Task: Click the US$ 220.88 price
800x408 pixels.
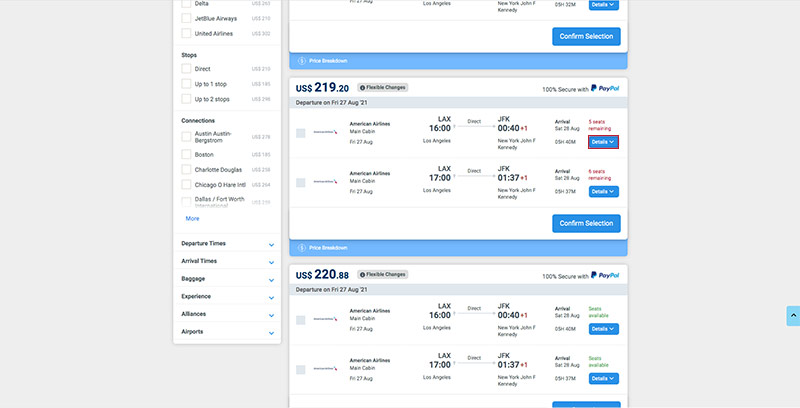Action: (322, 275)
